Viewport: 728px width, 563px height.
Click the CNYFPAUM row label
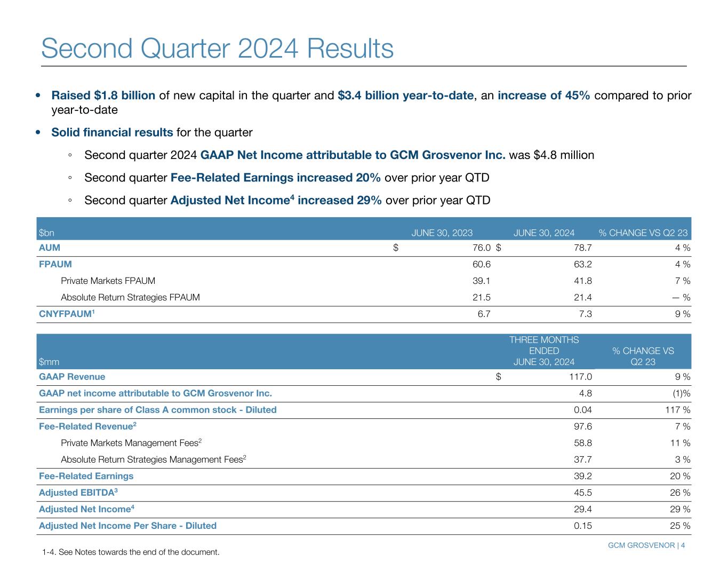point(67,314)
